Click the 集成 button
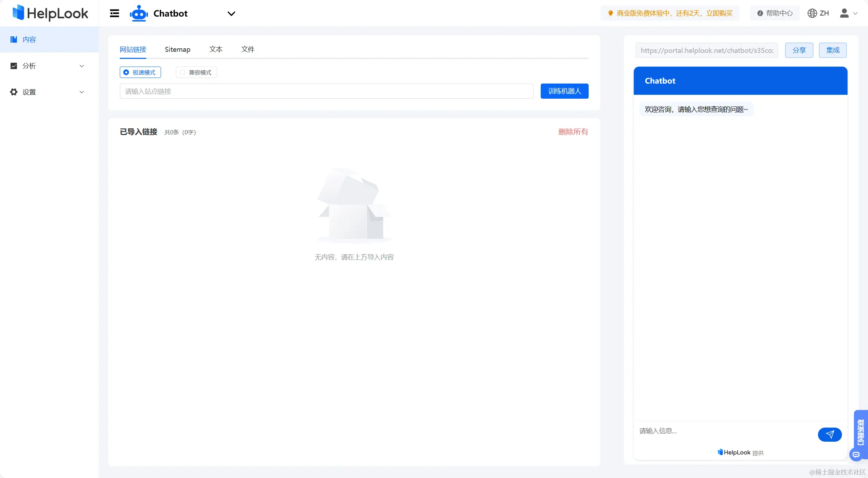The width and height of the screenshot is (868, 478). coord(833,50)
